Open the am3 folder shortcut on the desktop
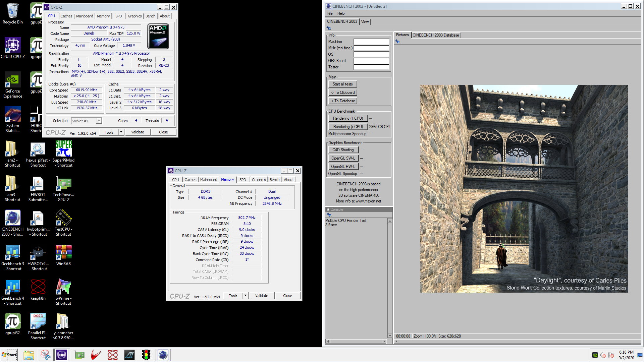The height and width of the screenshot is (362, 644). [x=12, y=188]
